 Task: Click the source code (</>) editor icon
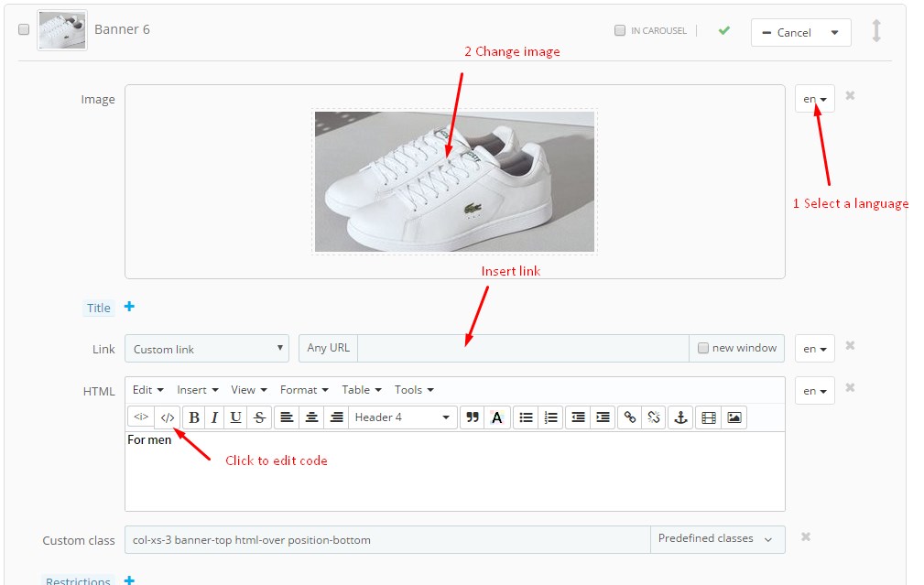[168, 417]
